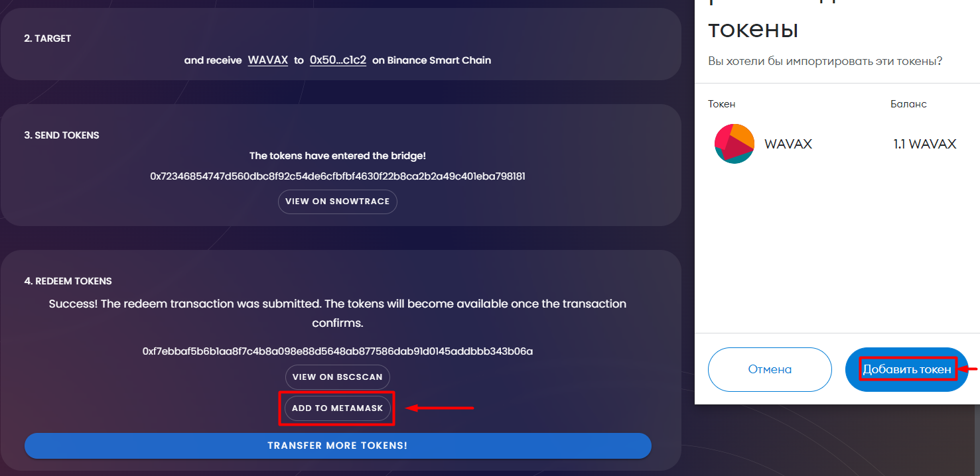Click the Баланс column header
The image size is (980, 476).
pyautogui.click(x=908, y=104)
